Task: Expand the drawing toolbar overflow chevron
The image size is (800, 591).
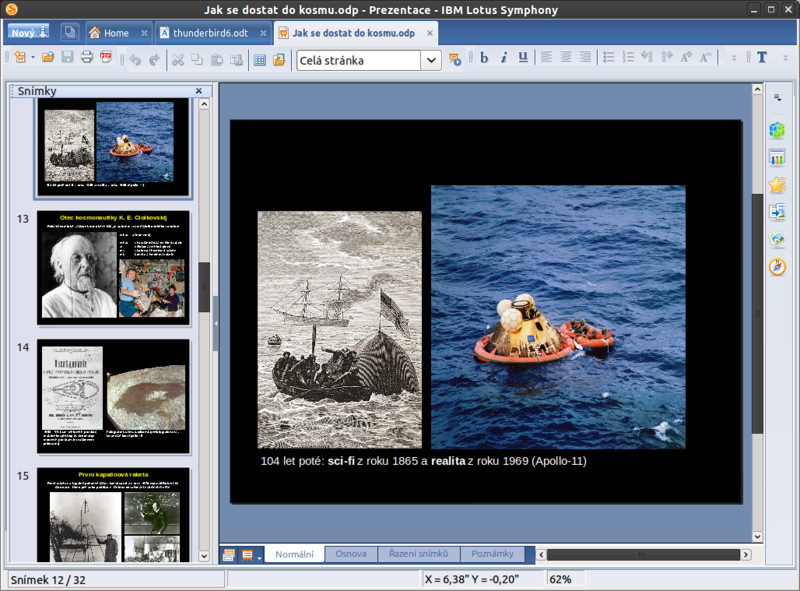Action: 786,58
